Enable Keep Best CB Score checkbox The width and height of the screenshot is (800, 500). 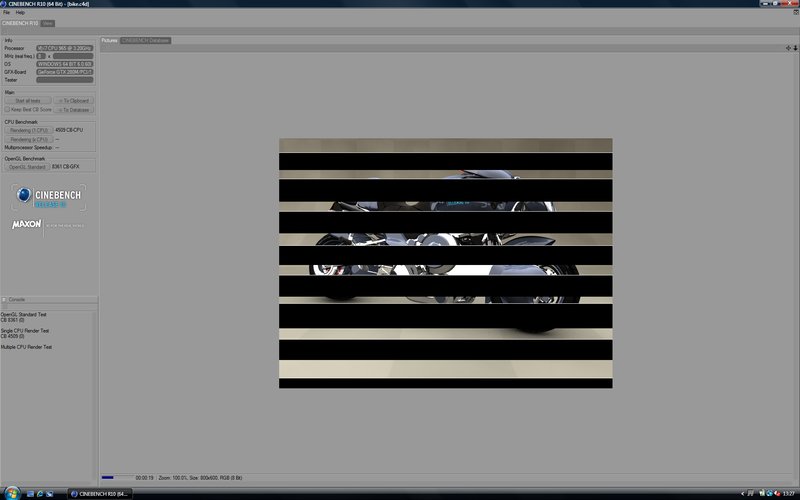tap(7, 109)
